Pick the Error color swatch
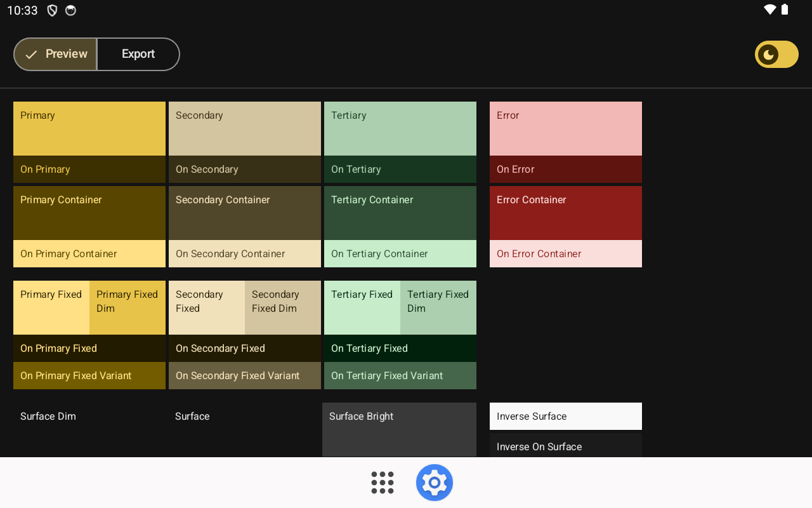 point(566,128)
